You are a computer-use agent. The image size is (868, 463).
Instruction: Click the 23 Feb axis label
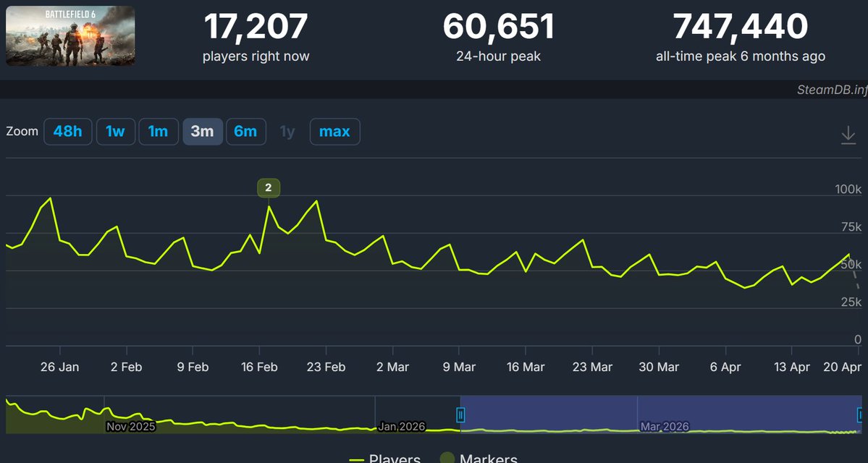[326, 368]
